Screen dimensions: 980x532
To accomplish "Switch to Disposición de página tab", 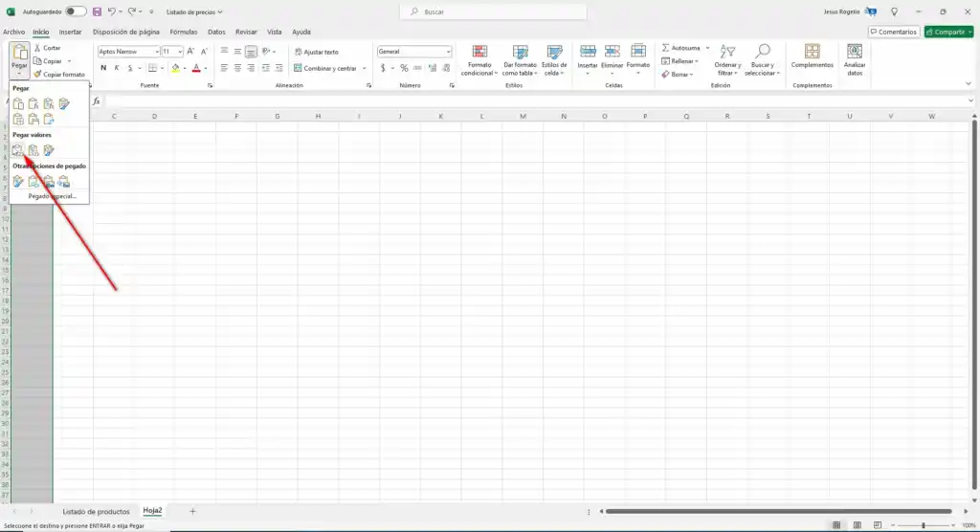I will point(125,32).
